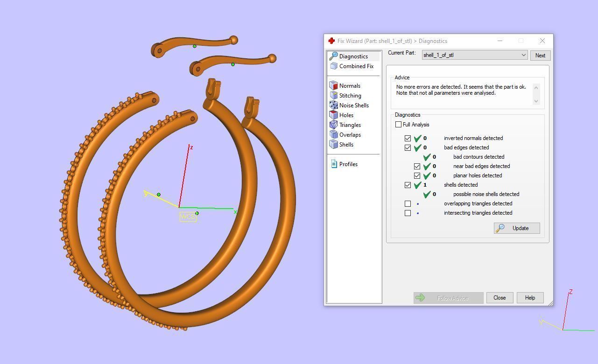Click the Update diagnostics button

coord(517,228)
